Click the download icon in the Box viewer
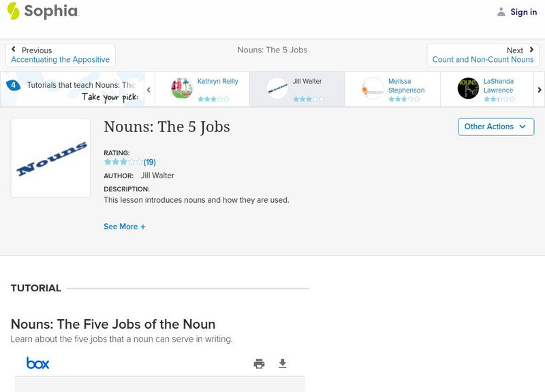Image resolution: width=545 pixels, height=392 pixels. coord(281,363)
